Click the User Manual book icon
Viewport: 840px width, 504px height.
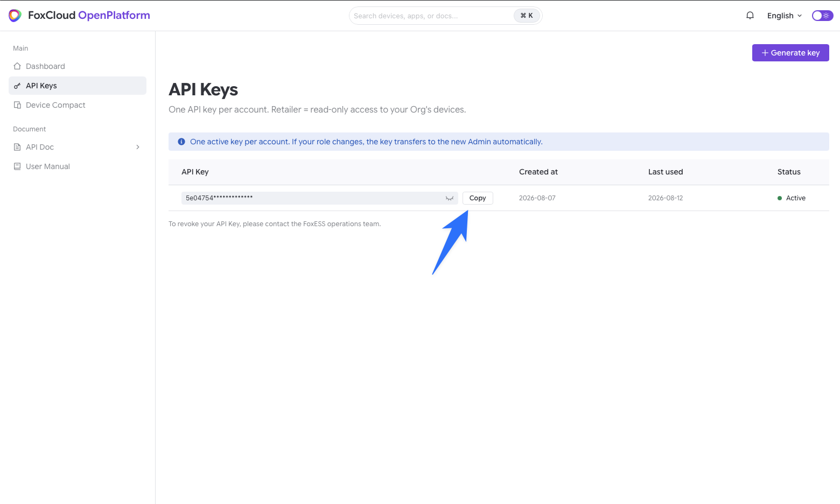(17, 166)
